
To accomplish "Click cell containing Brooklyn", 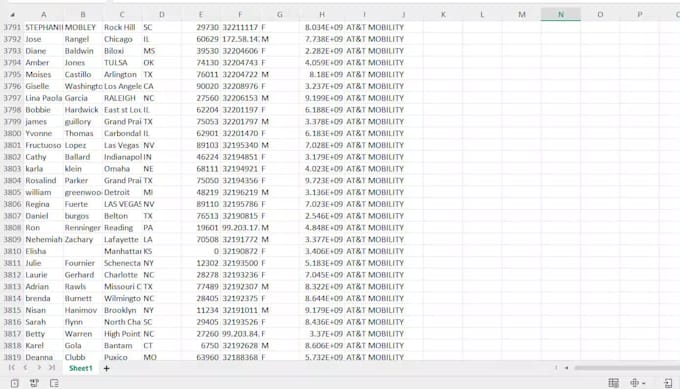I will coord(122,310).
